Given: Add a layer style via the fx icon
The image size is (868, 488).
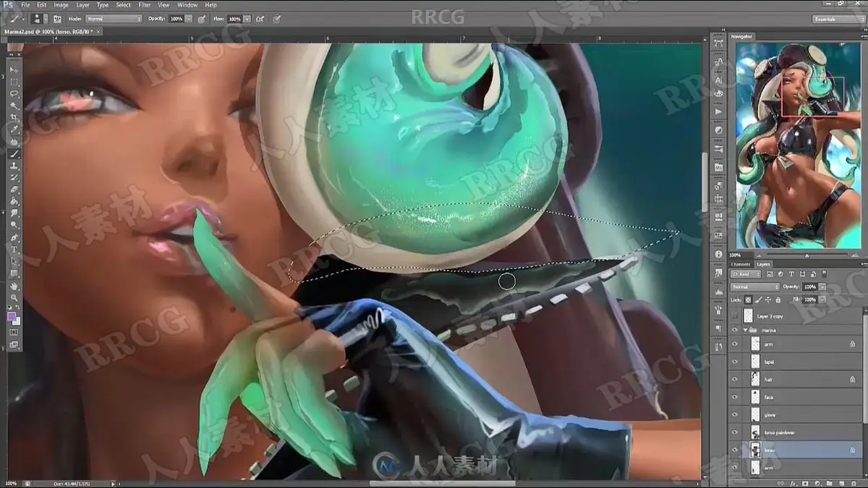Looking at the screenshot, I should coord(793,483).
